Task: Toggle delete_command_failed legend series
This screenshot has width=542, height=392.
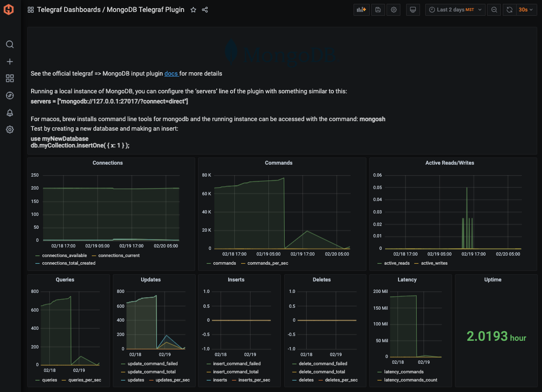Action: click(323, 364)
